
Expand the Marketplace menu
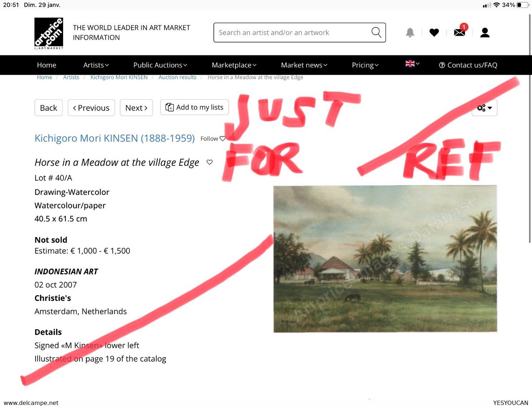pyautogui.click(x=234, y=65)
